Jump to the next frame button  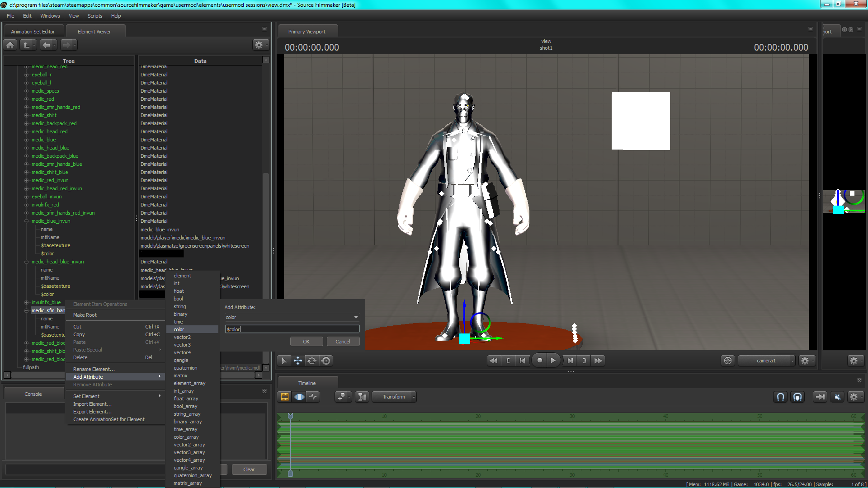point(570,361)
